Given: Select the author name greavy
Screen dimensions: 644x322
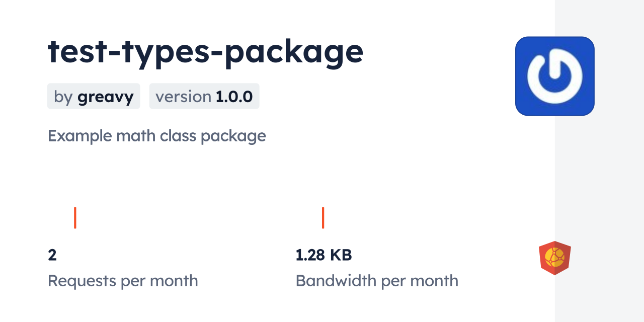Looking at the screenshot, I should 105,97.
